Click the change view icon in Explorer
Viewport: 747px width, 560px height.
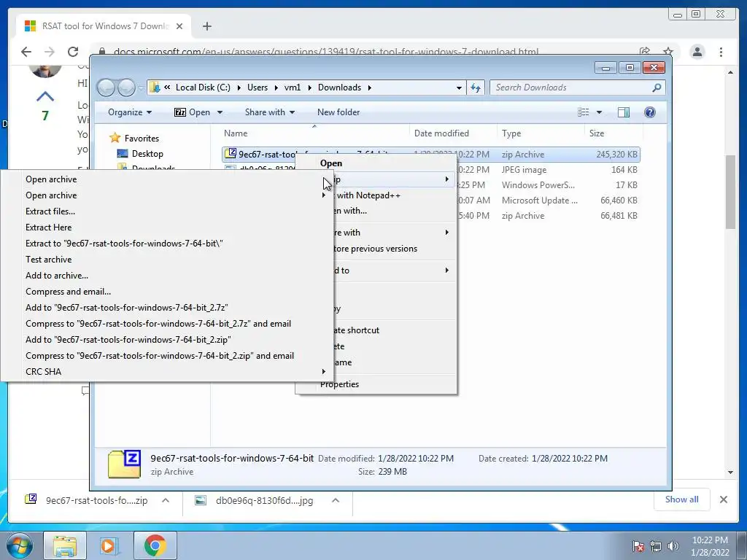click(x=583, y=112)
